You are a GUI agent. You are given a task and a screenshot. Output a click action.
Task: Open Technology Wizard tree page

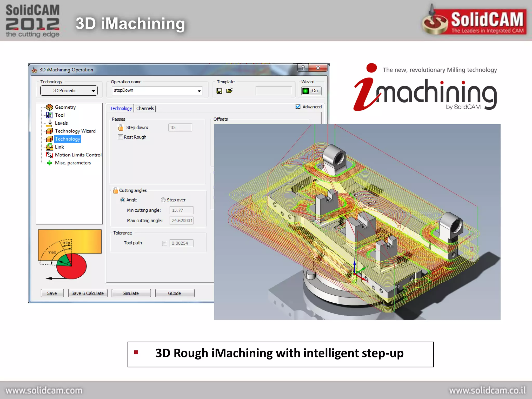[x=75, y=131]
